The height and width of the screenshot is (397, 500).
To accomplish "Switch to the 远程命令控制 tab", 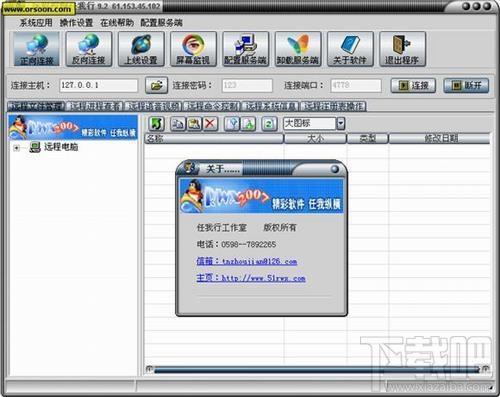I will (x=212, y=106).
